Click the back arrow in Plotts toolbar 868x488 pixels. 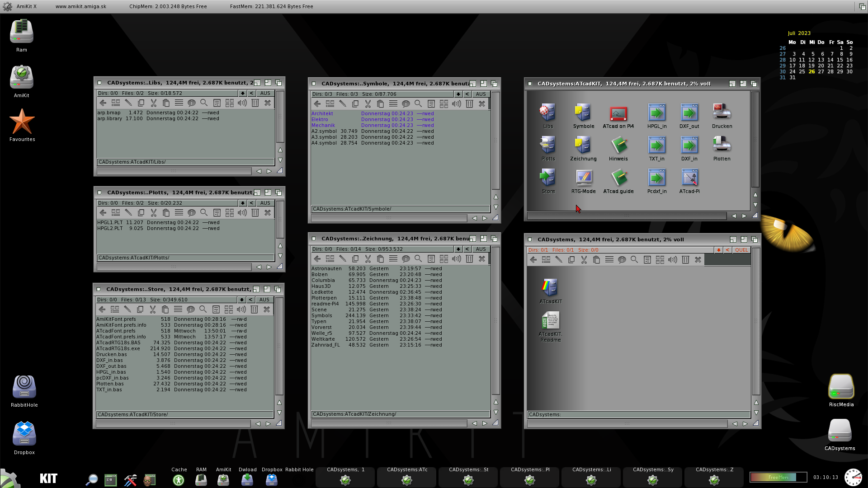103,213
